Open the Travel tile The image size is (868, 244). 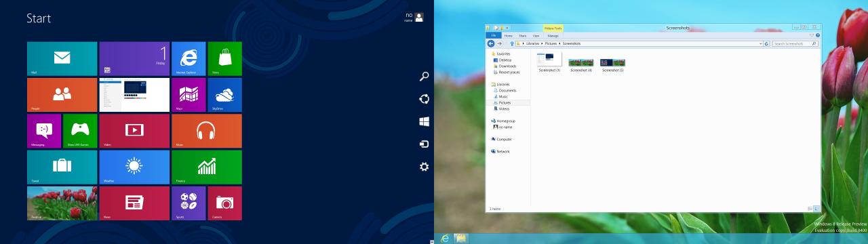62,167
